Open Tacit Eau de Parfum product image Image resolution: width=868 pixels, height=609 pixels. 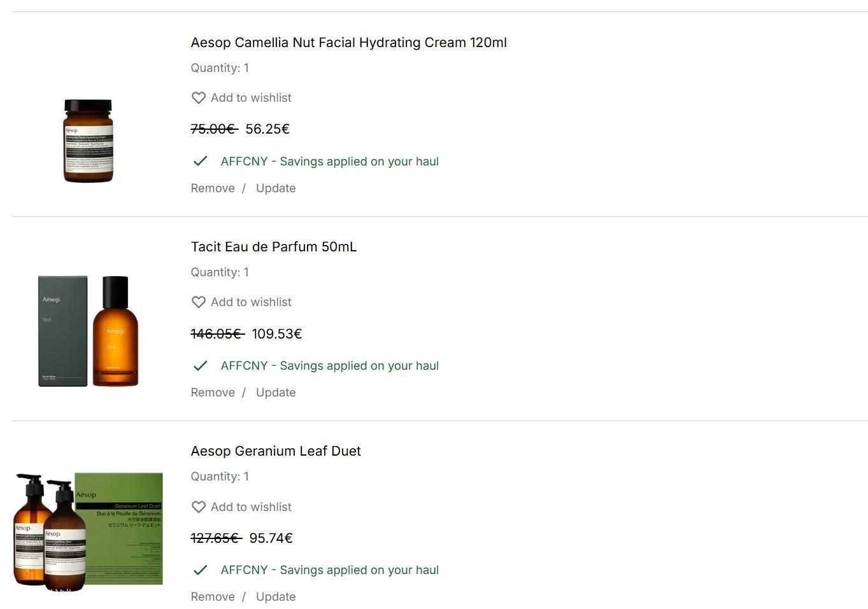[x=88, y=331]
